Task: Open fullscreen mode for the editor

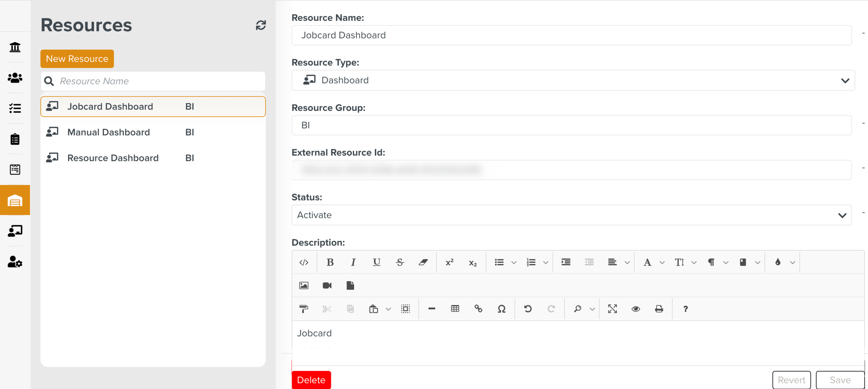Action: [613, 308]
